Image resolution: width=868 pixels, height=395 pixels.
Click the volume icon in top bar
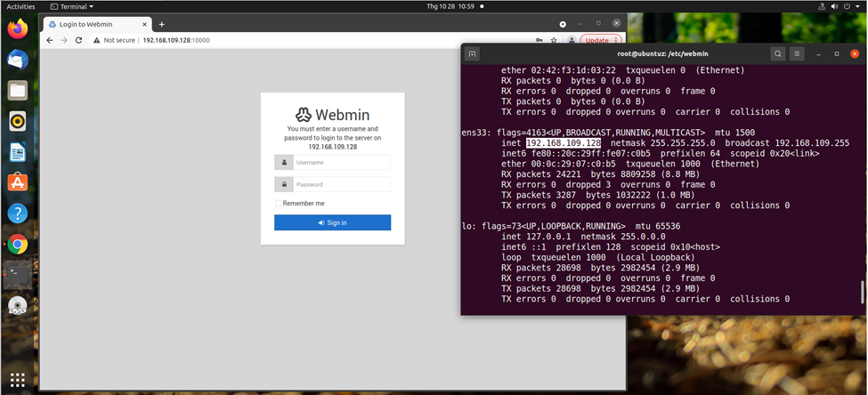pyautogui.click(x=833, y=6)
